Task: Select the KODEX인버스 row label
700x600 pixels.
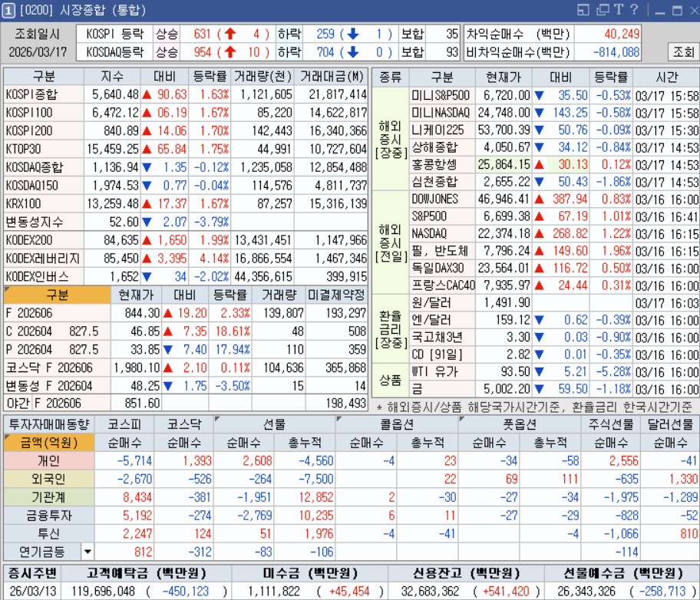Action: [x=44, y=276]
